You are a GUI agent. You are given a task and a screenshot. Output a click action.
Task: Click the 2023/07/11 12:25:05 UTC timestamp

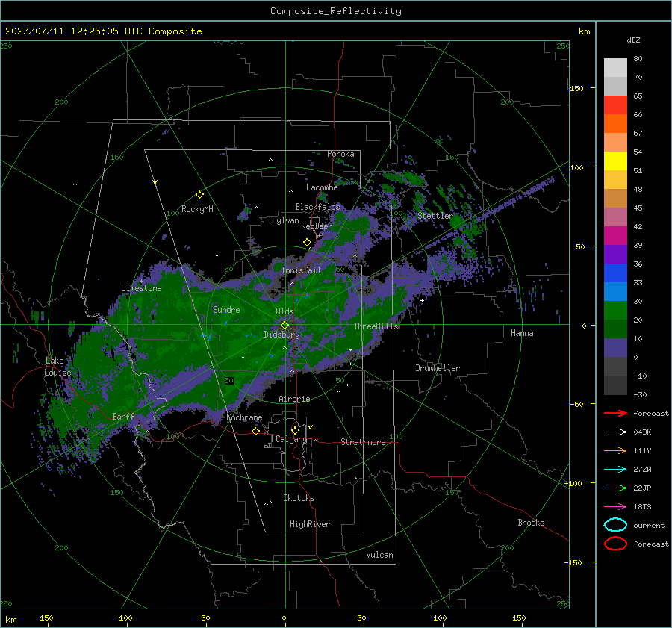[x=73, y=31]
